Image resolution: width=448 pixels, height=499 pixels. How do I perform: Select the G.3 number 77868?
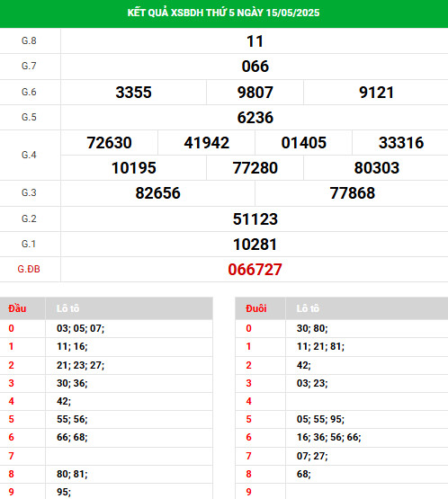pyautogui.click(x=352, y=193)
